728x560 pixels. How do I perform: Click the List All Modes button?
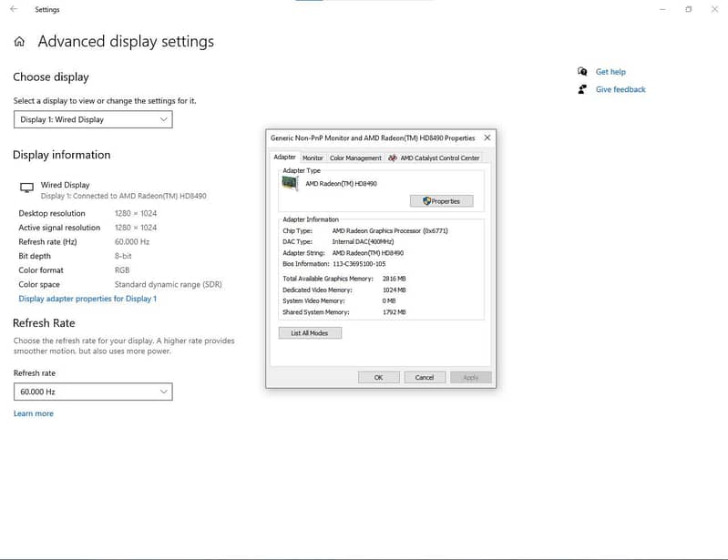pyautogui.click(x=310, y=333)
